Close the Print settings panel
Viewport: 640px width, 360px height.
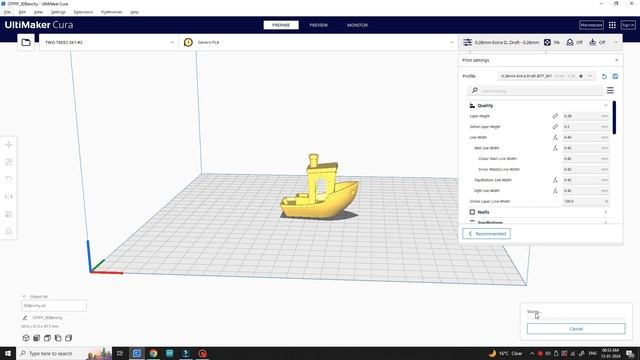click(617, 60)
